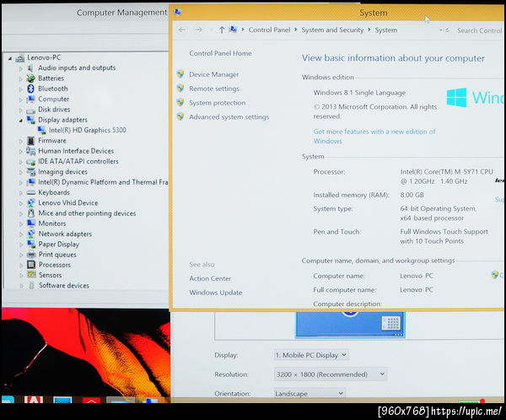Click the Bluetooth logo icon in device tree
The width and height of the screenshot is (506, 420).
point(30,89)
